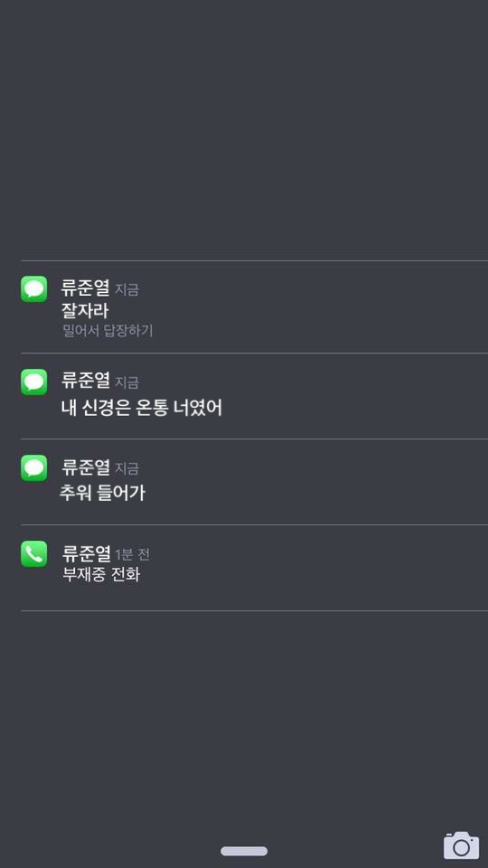This screenshot has height=868, width=488.
Task: Tap the green Phone icon for missed call
Action: (x=34, y=553)
